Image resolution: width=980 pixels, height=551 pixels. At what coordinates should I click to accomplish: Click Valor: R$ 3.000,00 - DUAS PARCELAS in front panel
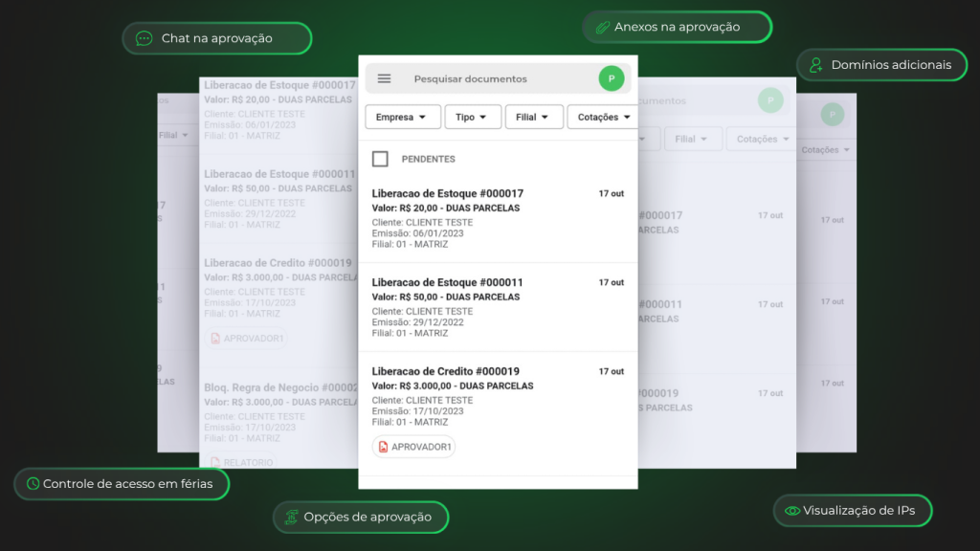[453, 386]
